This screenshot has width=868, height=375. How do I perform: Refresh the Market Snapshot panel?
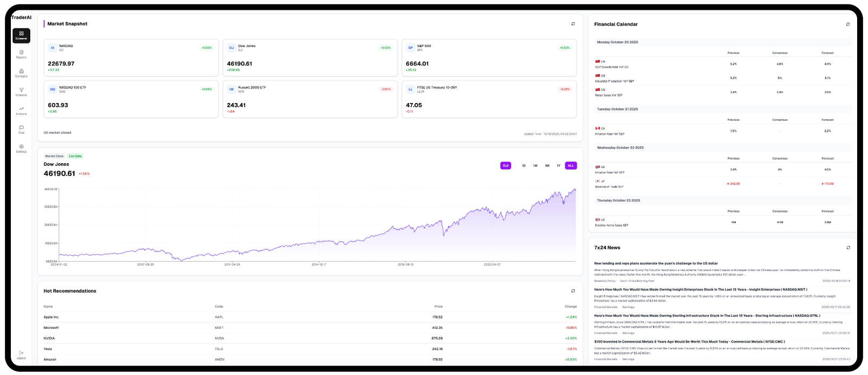pos(573,24)
